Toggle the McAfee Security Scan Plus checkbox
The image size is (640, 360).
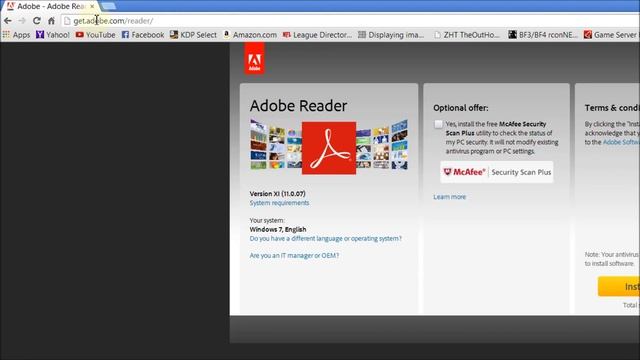(438, 124)
